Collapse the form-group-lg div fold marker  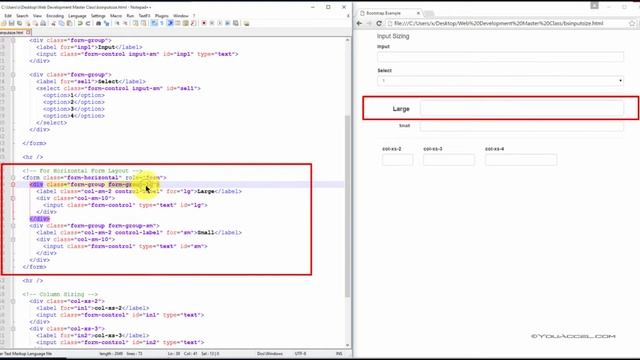pos(13,184)
